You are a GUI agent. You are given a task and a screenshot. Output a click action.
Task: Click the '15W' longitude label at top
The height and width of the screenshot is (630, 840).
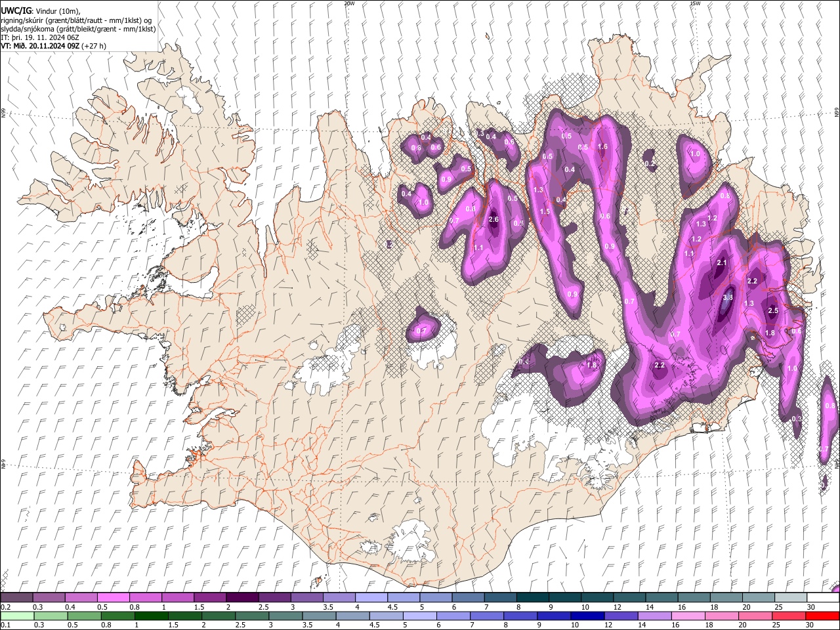(695, 3)
